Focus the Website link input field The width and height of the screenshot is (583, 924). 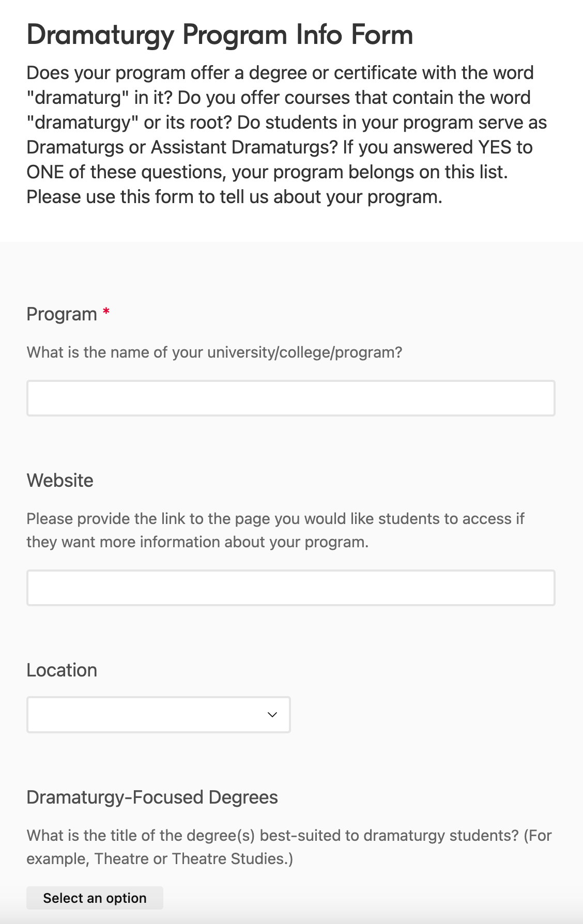click(290, 588)
